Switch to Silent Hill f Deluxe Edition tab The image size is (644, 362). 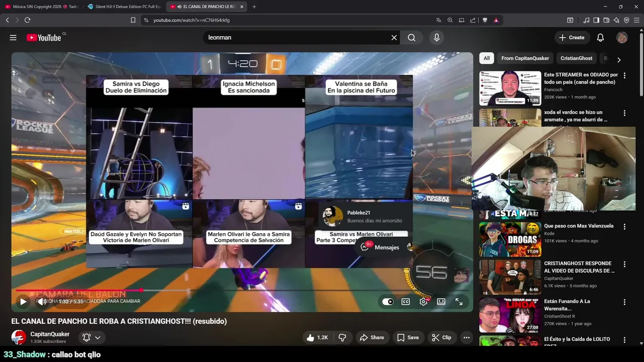(x=124, y=7)
